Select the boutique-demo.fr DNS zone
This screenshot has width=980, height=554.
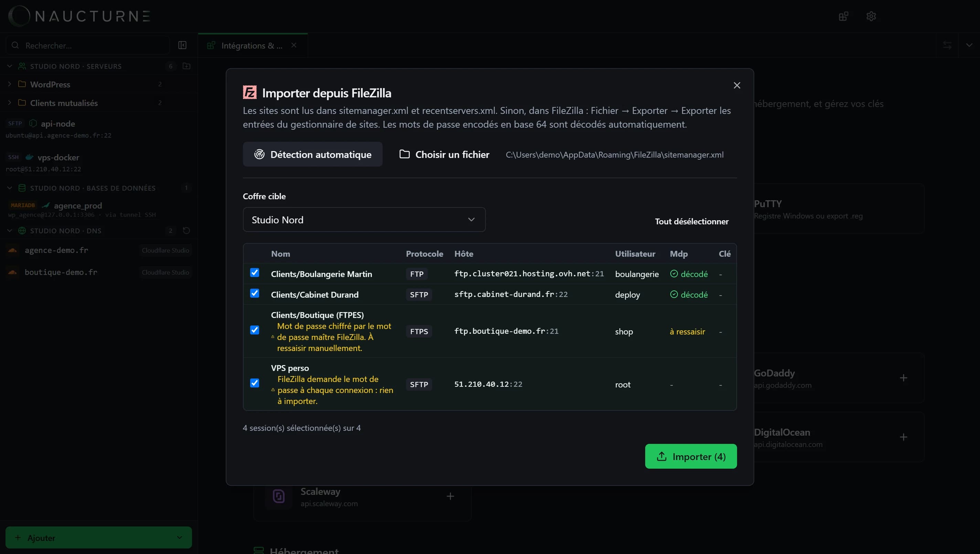click(98, 273)
